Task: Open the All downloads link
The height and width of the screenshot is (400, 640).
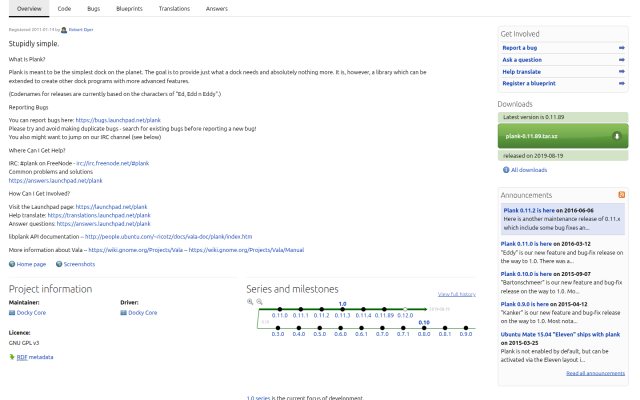Action: 529,170
